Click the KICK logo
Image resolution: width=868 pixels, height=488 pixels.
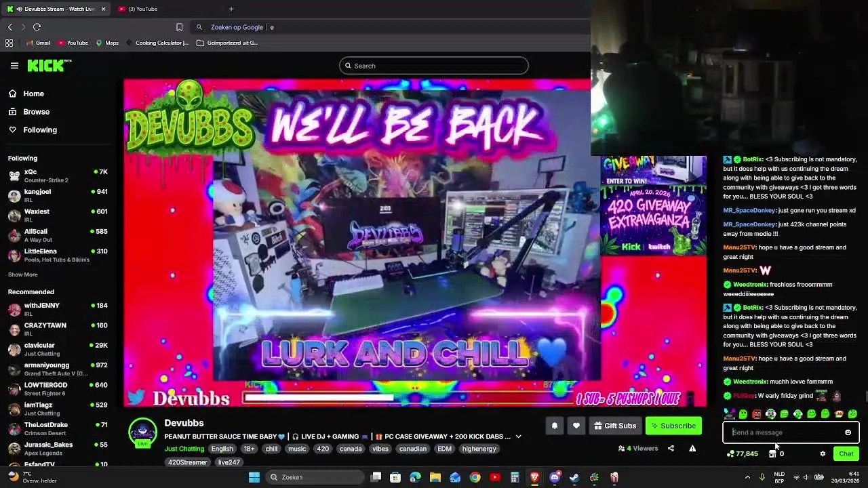pos(49,66)
